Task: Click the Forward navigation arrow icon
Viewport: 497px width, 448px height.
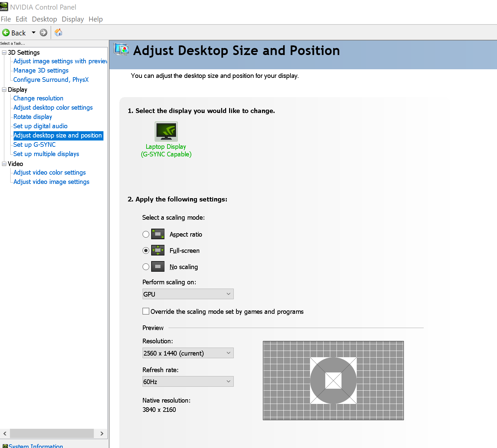Action: pos(43,32)
